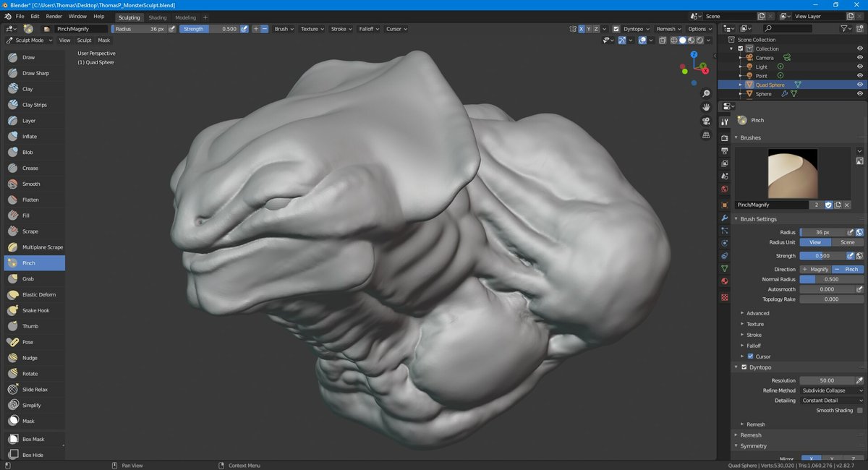This screenshot has width=868, height=470.
Task: Select the Elastic Deform brush
Action: [34, 294]
